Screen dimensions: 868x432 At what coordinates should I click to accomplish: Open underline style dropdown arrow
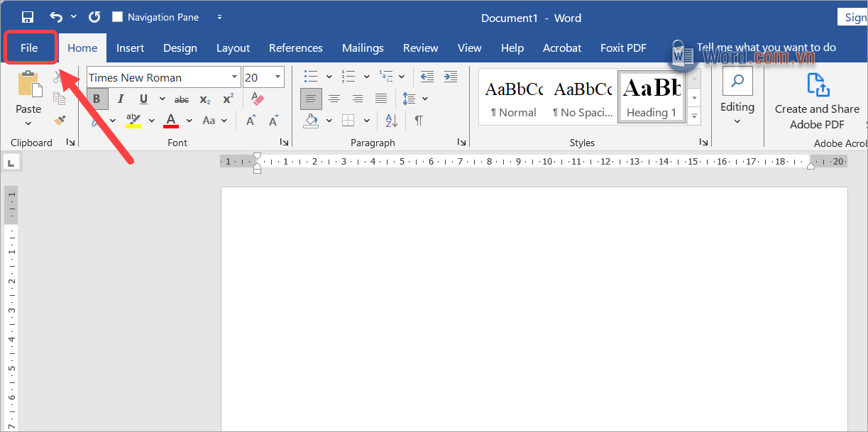coord(163,99)
